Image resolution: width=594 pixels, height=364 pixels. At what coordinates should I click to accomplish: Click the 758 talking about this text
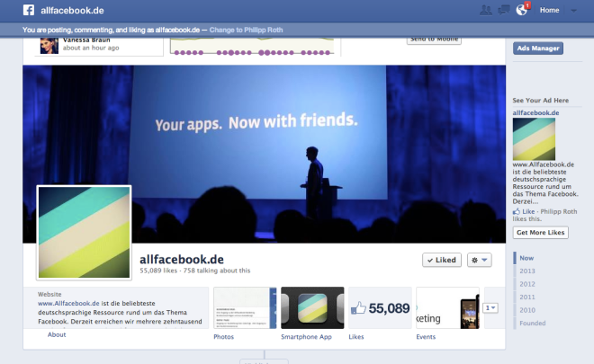tap(217, 271)
